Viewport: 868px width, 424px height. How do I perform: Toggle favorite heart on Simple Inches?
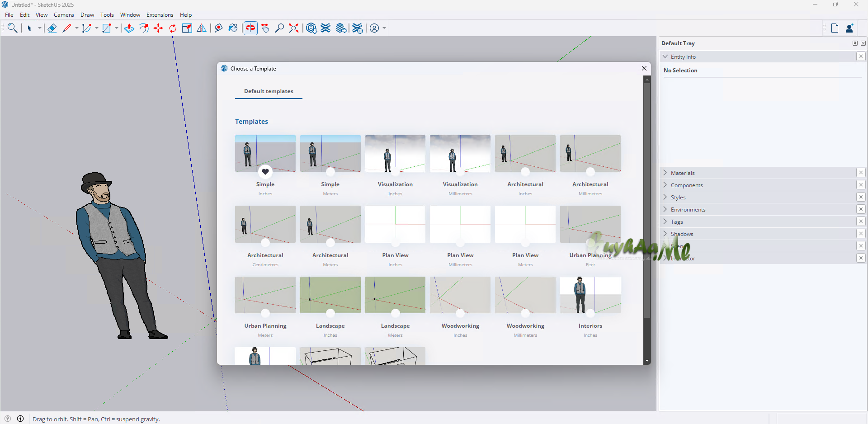pyautogui.click(x=265, y=172)
